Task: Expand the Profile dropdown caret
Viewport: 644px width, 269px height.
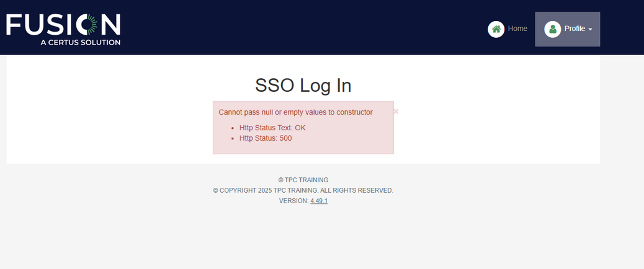Action: coord(590,30)
